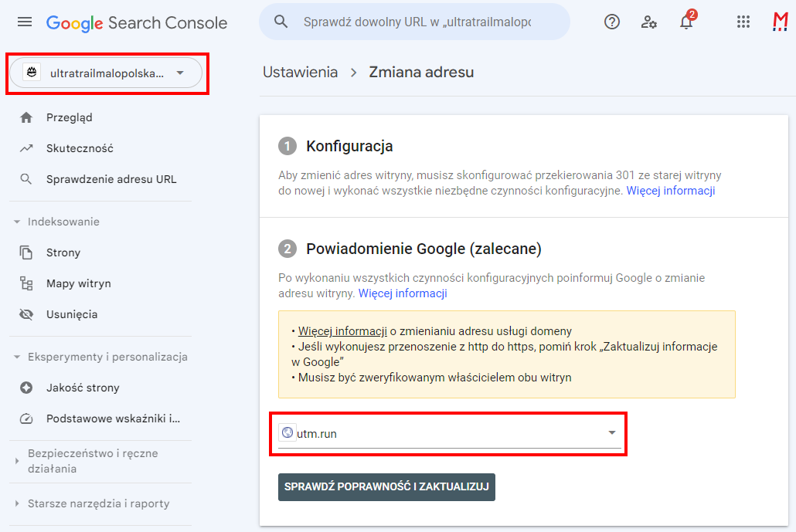Click the search magnifier icon in URL bar

pyautogui.click(x=281, y=22)
